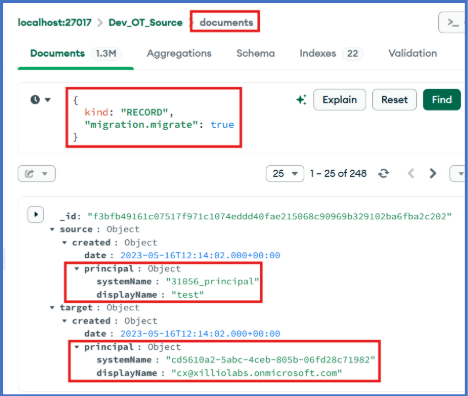
Task: Click Dev_OT_Source database breadcrumb
Action: (146, 23)
